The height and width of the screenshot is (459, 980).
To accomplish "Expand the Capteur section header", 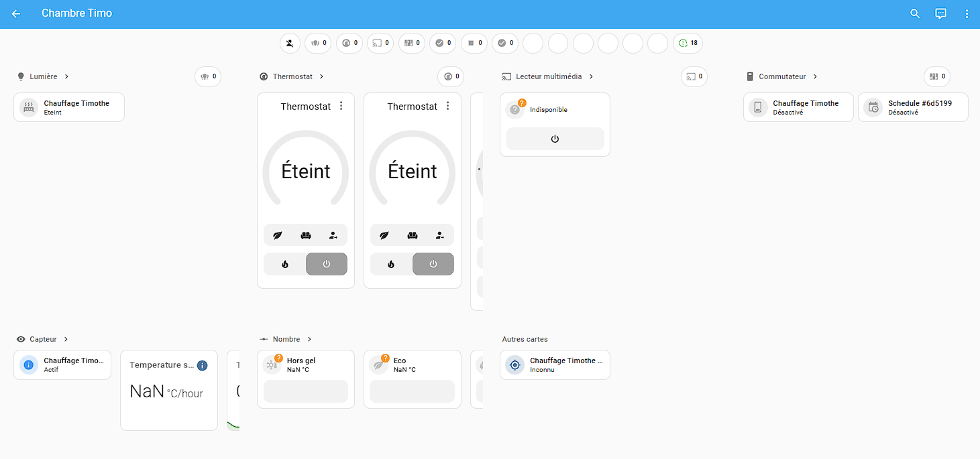I will pos(43,339).
